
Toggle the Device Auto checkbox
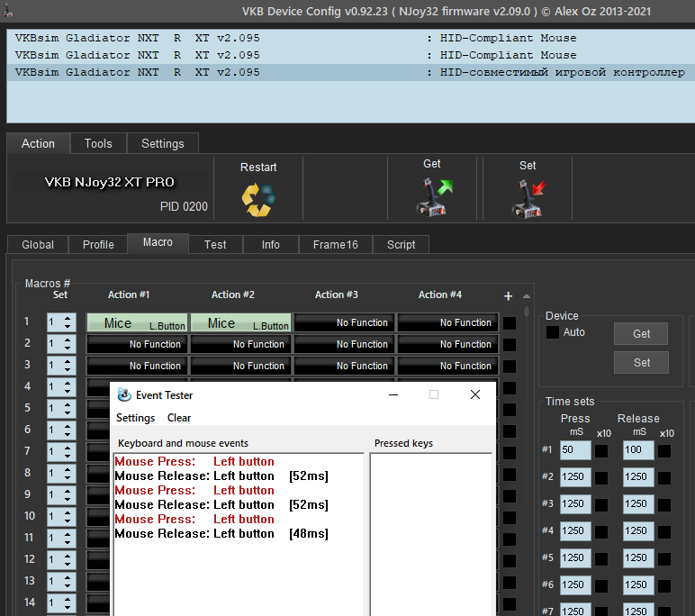point(552,332)
